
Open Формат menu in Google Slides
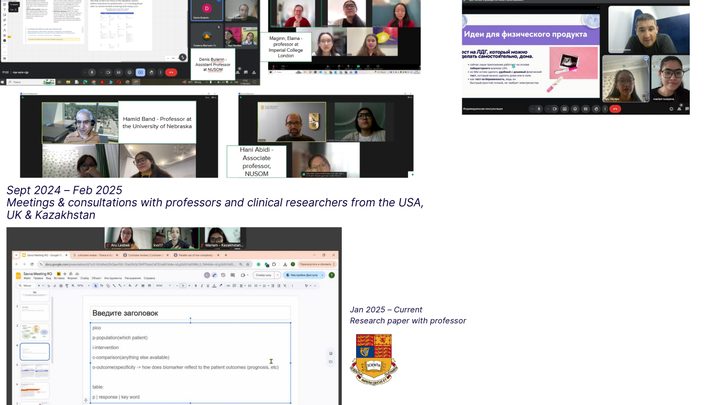(72, 278)
